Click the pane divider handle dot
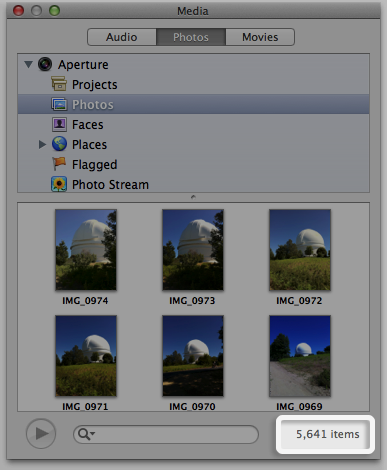The width and height of the screenshot is (387, 470). (193, 197)
